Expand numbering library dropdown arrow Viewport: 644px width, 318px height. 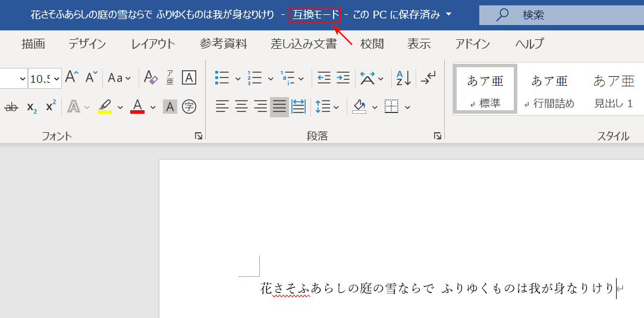pos(270,78)
